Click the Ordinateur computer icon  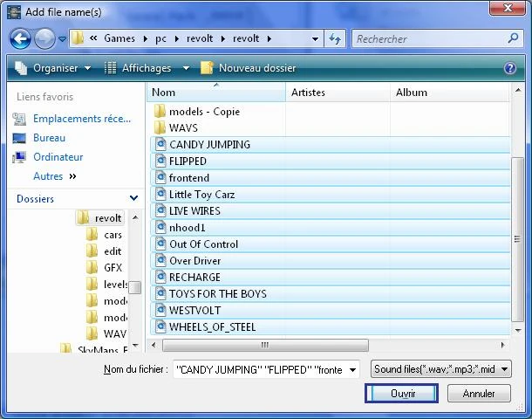point(19,157)
